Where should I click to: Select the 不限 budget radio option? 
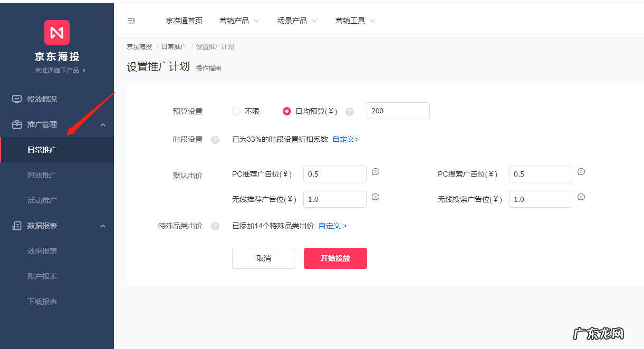coord(236,111)
